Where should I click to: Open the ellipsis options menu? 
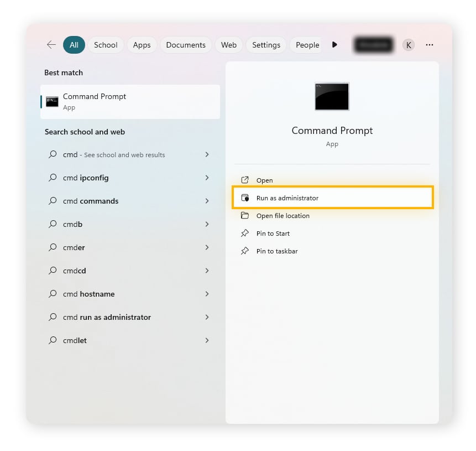430,45
